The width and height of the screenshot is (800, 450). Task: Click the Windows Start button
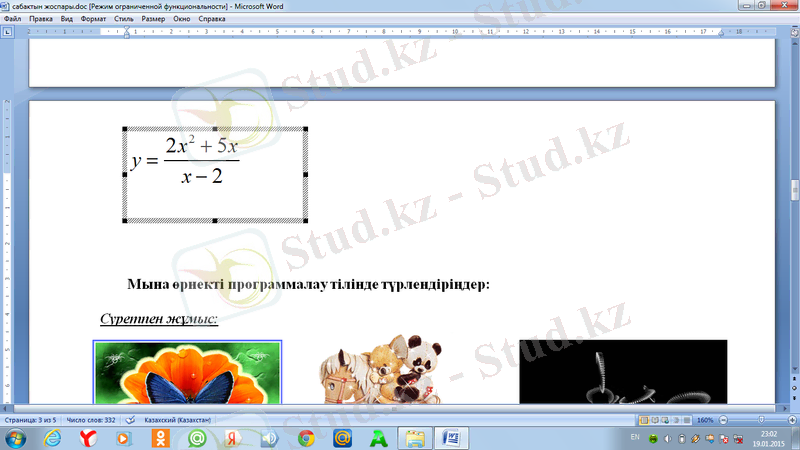click(x=17, y=438)
